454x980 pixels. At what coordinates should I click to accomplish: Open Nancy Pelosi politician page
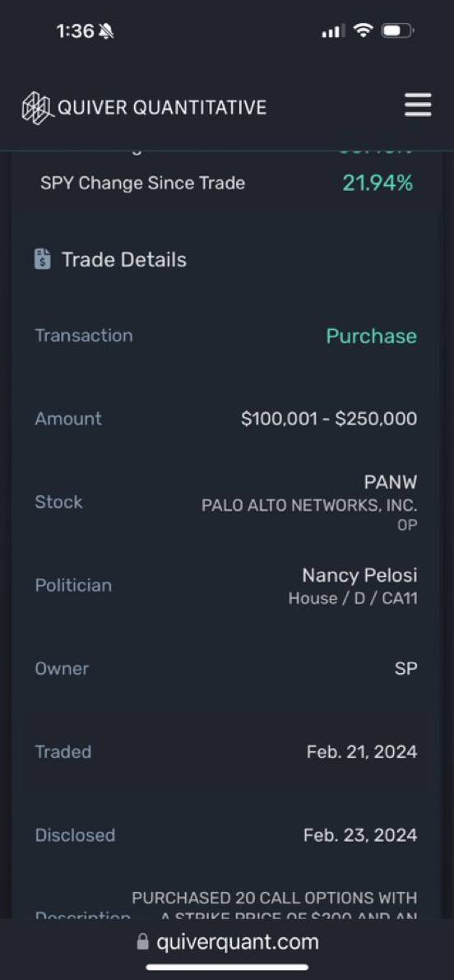click(359, 574)
